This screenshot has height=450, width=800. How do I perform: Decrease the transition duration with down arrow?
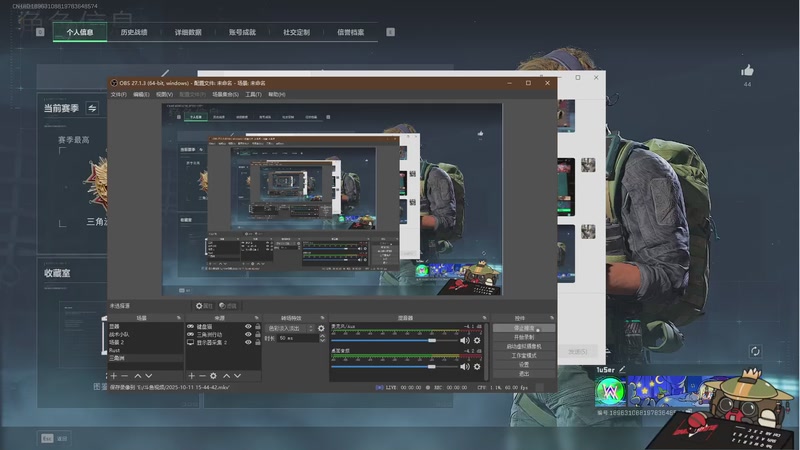pyautogui.click(x=322, y=340)
